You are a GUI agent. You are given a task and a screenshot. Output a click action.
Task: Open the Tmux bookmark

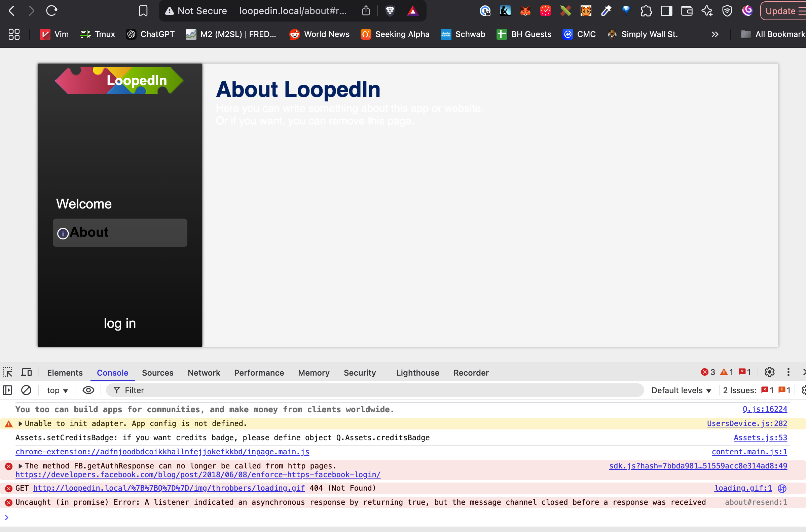(98, 34)
